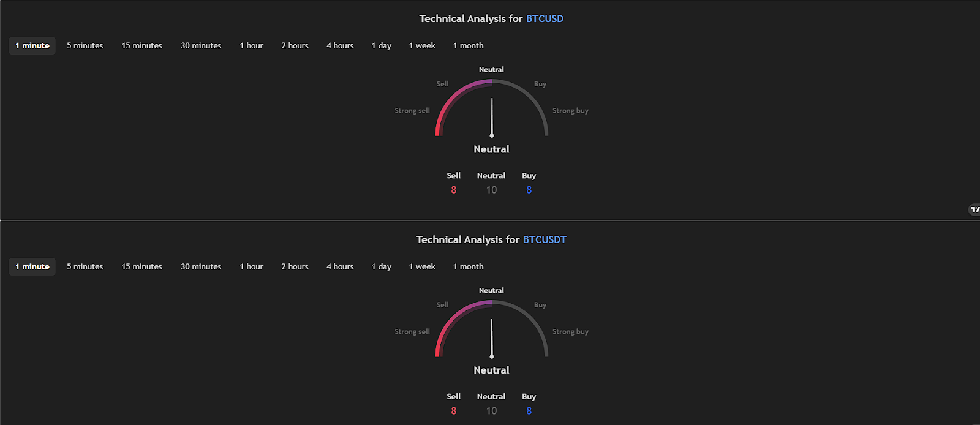Select 5 minutes tab in BTCUSD widget
The height and width of the screenshot is (425, 980).
(x=85, y=46)
